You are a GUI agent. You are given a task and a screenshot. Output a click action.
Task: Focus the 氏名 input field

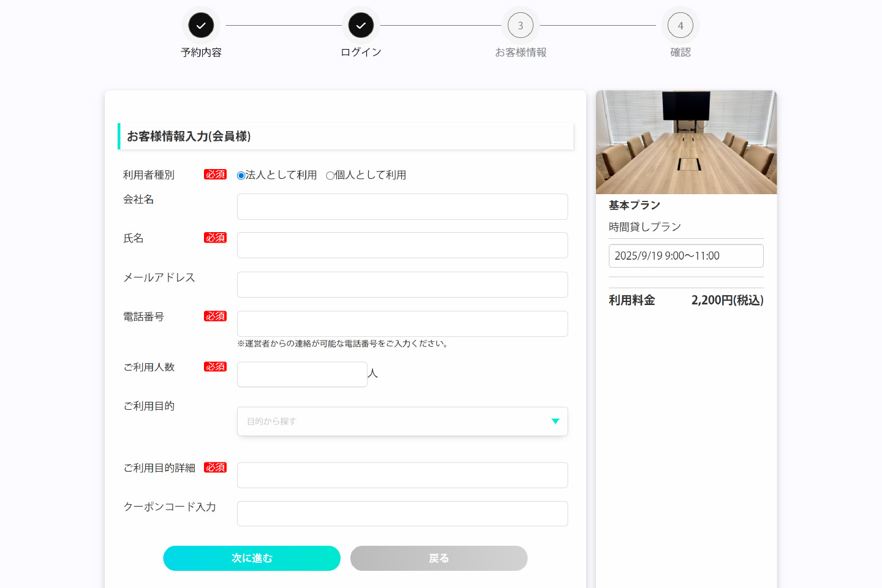(402, 246)
